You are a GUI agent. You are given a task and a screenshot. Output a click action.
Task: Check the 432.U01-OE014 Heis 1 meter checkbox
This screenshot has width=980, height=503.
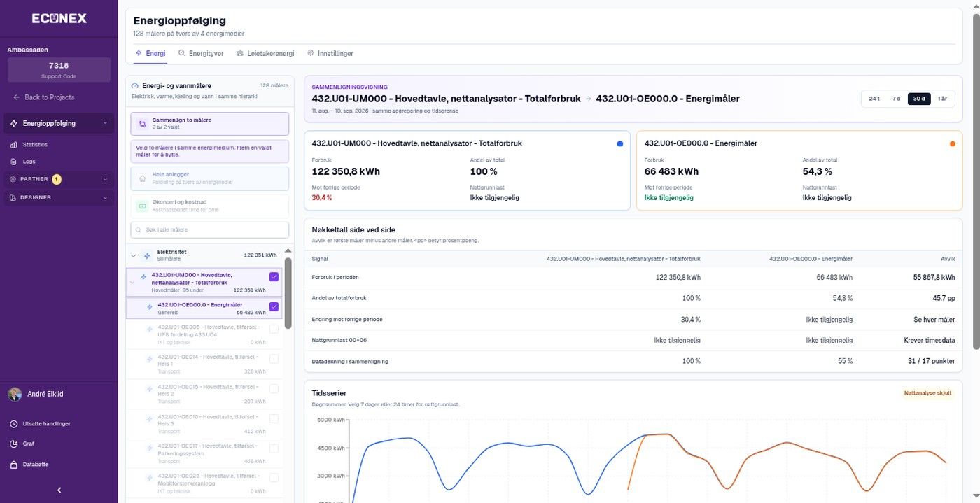click(x=274, y=359)
